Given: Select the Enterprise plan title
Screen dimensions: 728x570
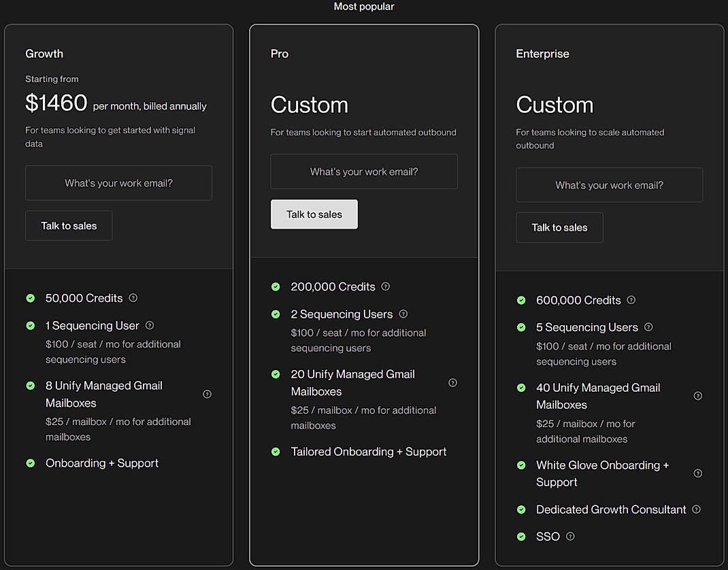Looking at the screenshot, I should [x=542, y=54].
